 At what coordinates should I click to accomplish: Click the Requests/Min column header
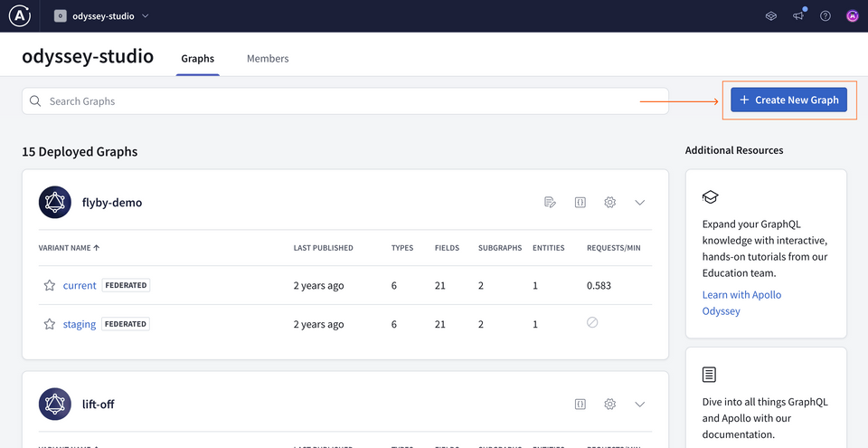[x=613, y=248]
